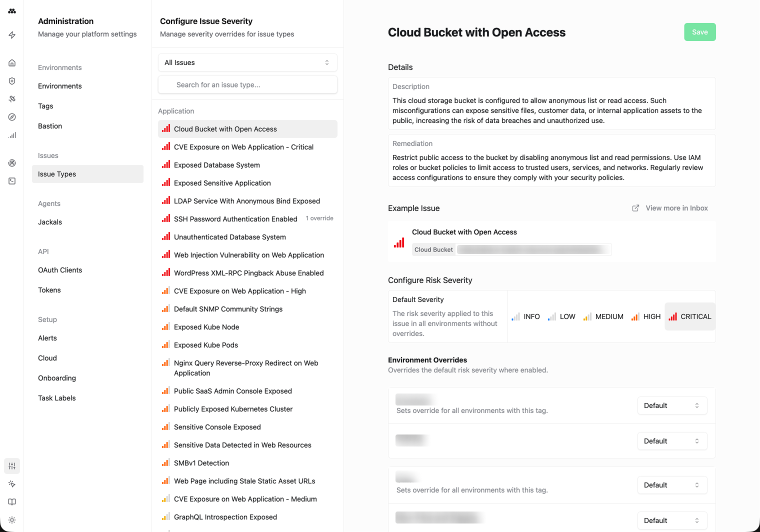The image size is (760, 532).
Task: Click the book documentation icon
Action: point(12,502)
